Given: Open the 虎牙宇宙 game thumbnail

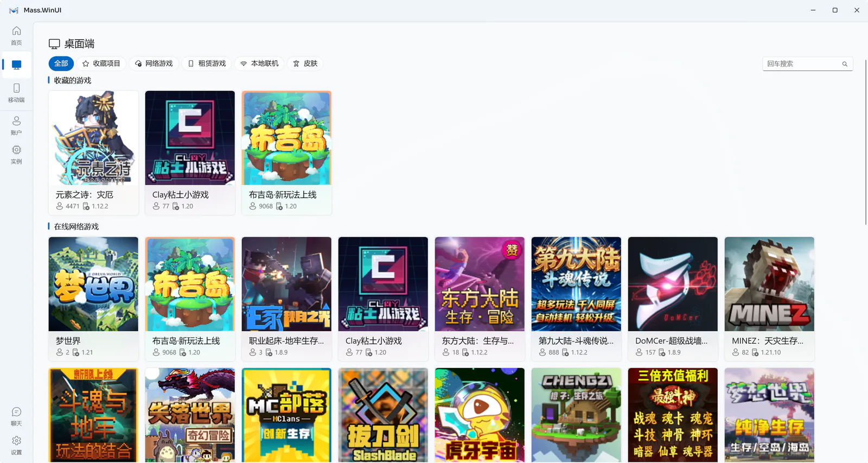Looking at the screenshot, I should pyautogui.click(x=480, y=415).
